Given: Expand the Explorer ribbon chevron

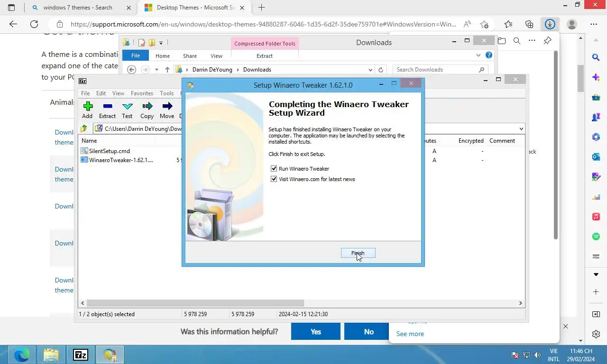Looking at the screenshot, I should [x=478, y=55].
